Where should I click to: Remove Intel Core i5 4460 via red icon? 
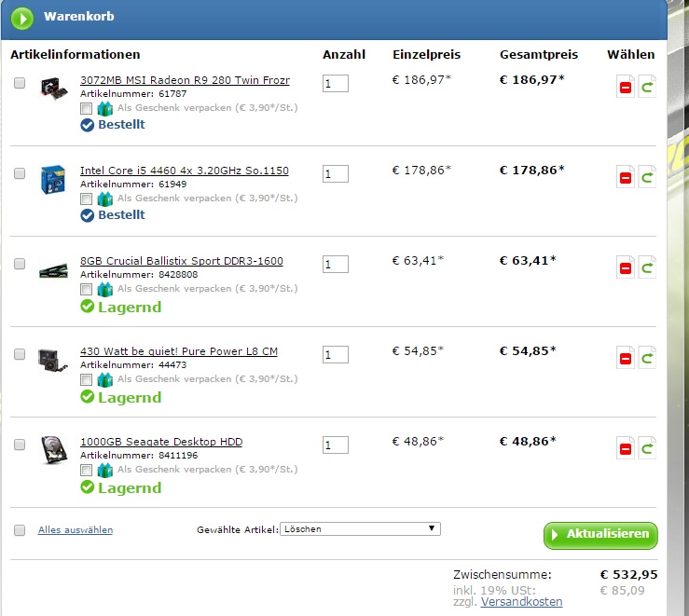tap(626, 177)
